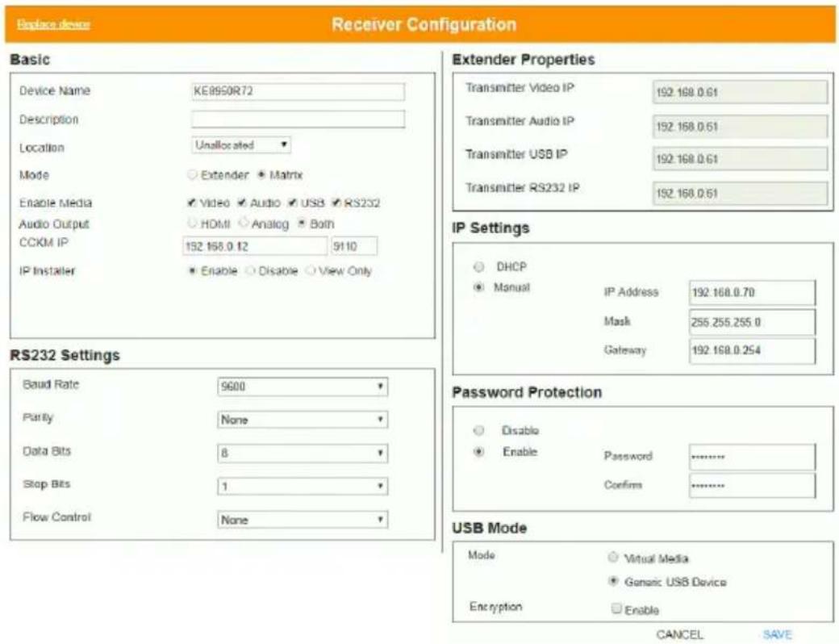Toggle the RS232 media checkbox
This screenshot has width=839, height=644.
coord(336,203)
